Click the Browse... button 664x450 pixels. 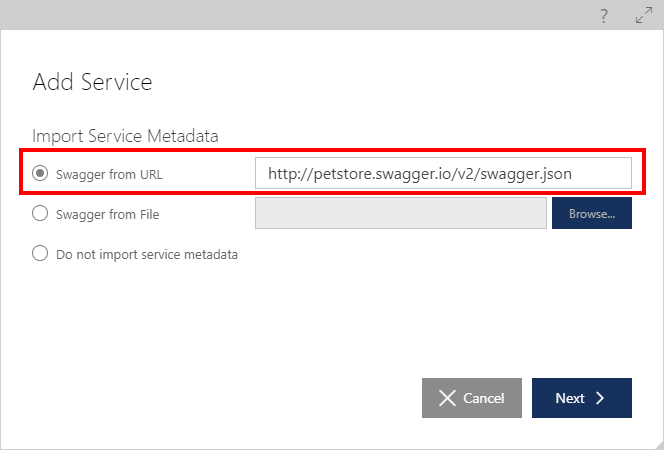click(x=592, y=213)
